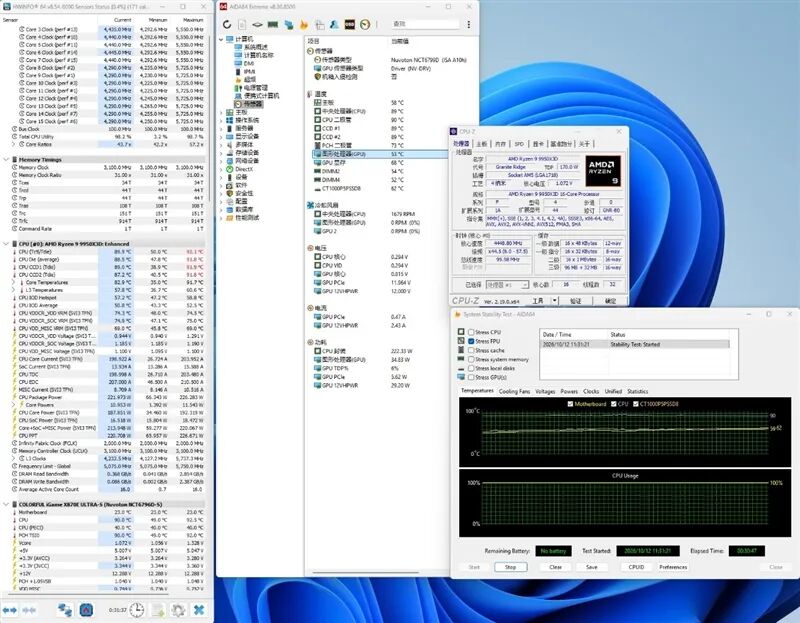Toggle CT1000P5PSSD8 checkbox in temperature graph
The width and height of the screenshot is (800, 623).
tap(636, 404)
